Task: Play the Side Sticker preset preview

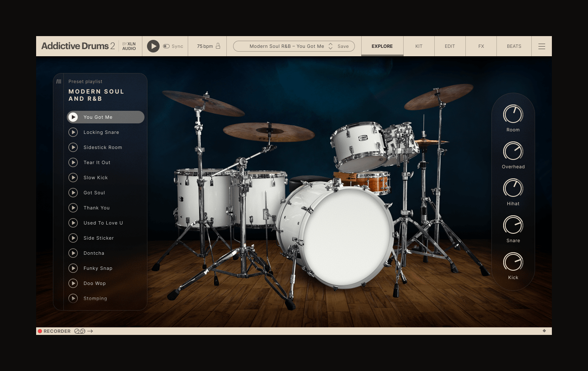Action: pos(73,238)
